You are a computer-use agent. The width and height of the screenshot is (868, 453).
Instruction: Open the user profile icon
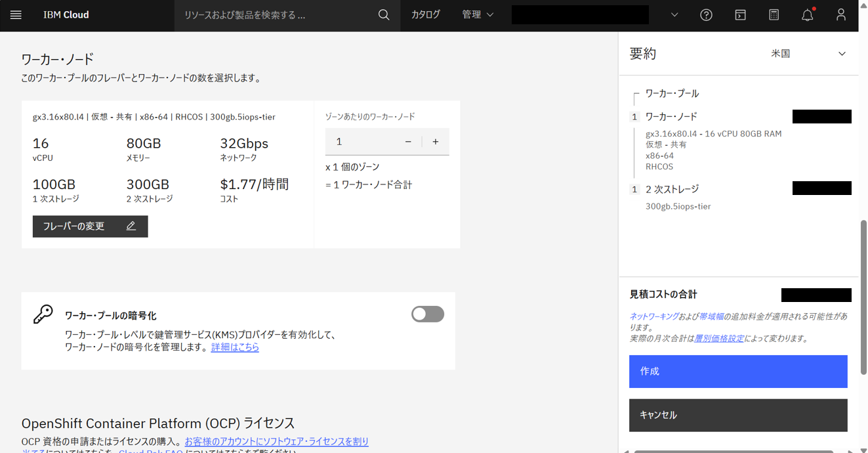tap(841, 15)
